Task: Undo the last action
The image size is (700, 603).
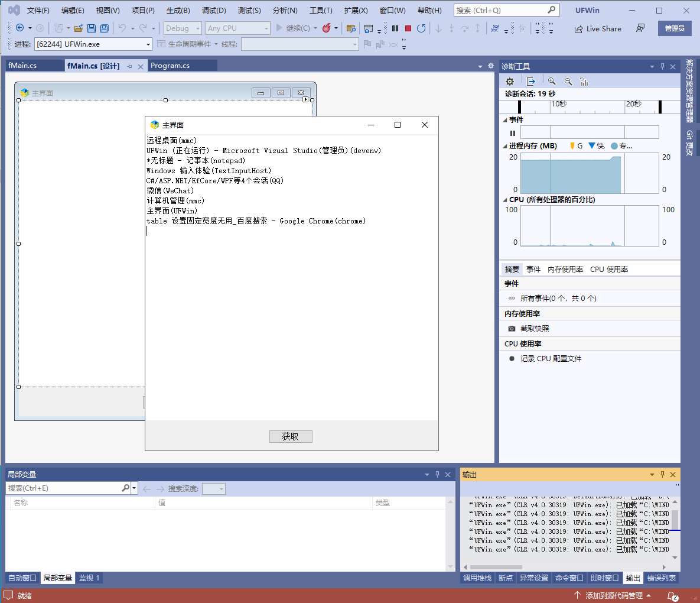Action: click(122, 28)
